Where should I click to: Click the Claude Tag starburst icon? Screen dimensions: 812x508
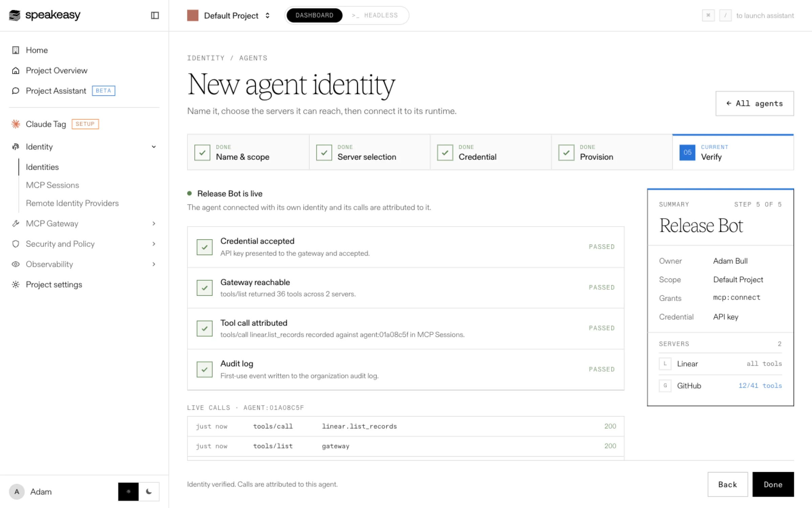pos(16,124)
